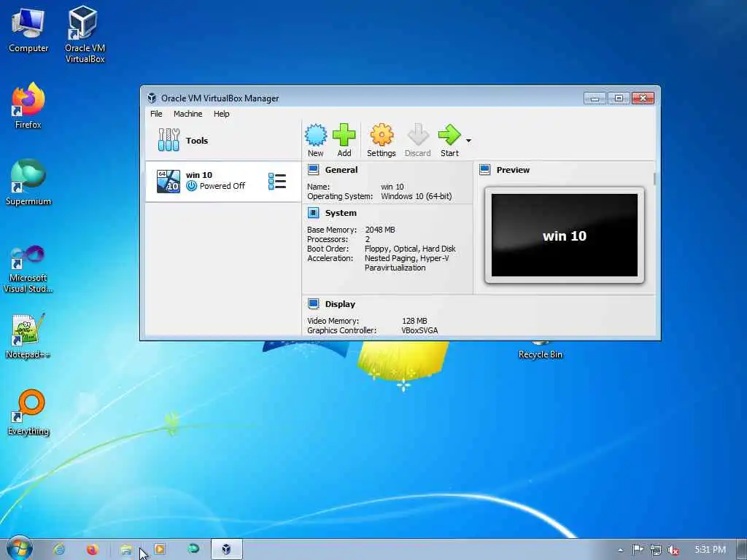The height and width of the screenshot is (560, 747).
Task: Click the network tray icon
Action: pos(656,550)
